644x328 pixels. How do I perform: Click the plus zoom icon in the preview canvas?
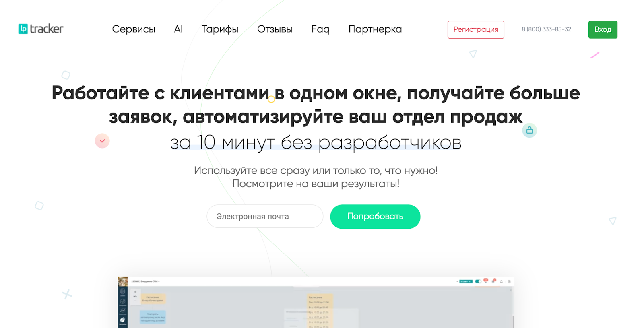click(135, 292)
